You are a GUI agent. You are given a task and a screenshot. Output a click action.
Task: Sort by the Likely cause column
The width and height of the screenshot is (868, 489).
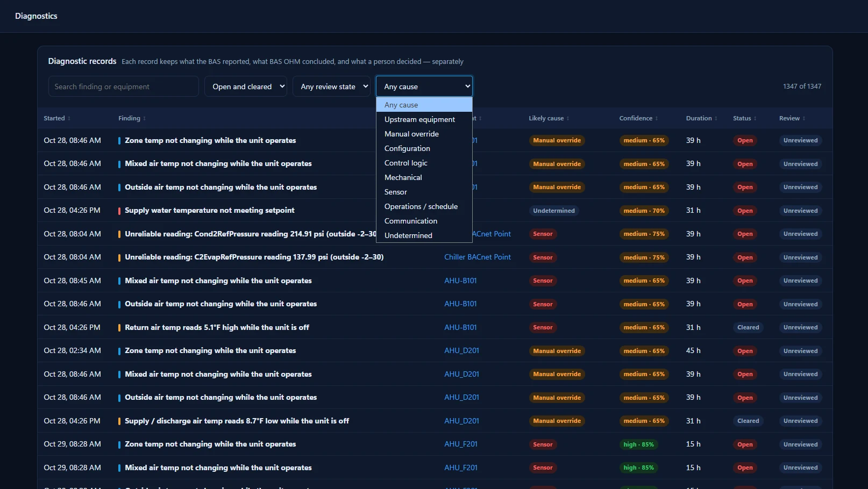(549, 118)
